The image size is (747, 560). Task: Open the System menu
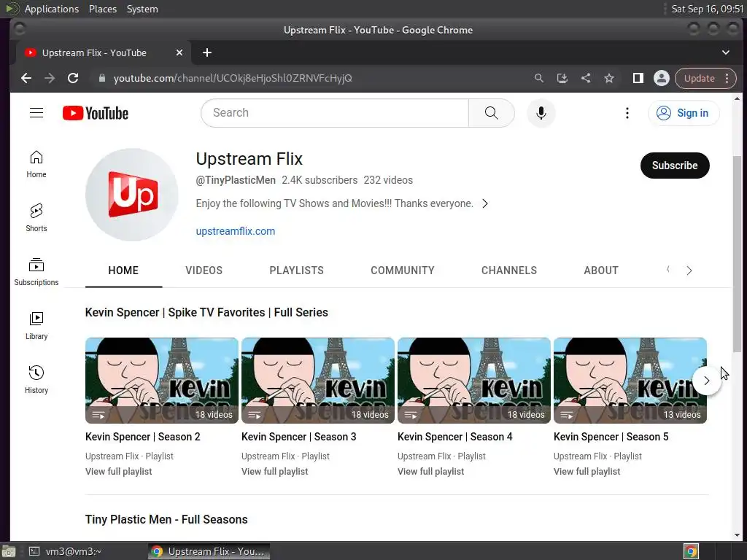pyautogui.click(x=142, y=9)
